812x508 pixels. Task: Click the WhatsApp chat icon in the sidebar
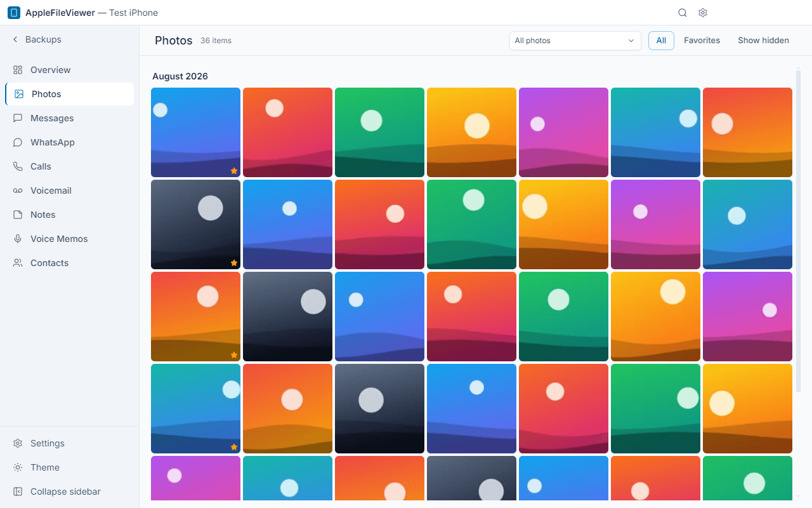(18, 142)
